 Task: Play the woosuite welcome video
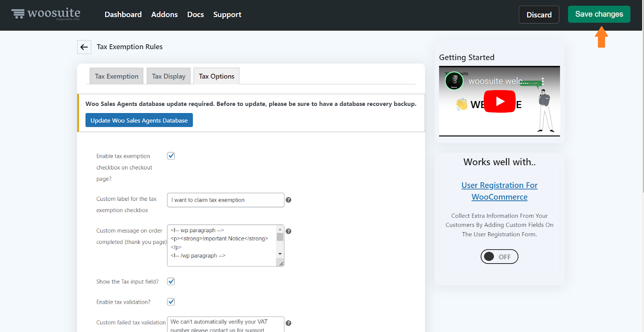(x=500, y=101)
